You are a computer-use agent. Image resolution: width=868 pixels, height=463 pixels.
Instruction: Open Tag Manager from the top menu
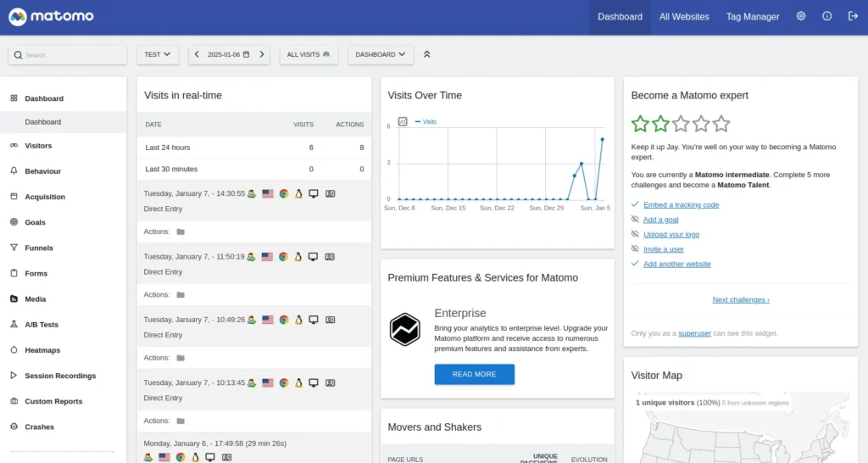tap(753, 17)
